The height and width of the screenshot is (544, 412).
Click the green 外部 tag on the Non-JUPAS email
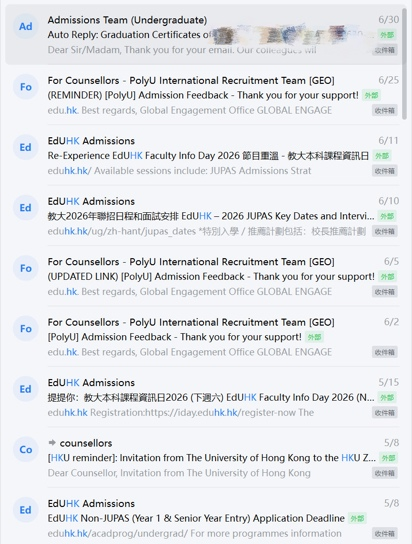pyautogui.click(x=357, y=518)
